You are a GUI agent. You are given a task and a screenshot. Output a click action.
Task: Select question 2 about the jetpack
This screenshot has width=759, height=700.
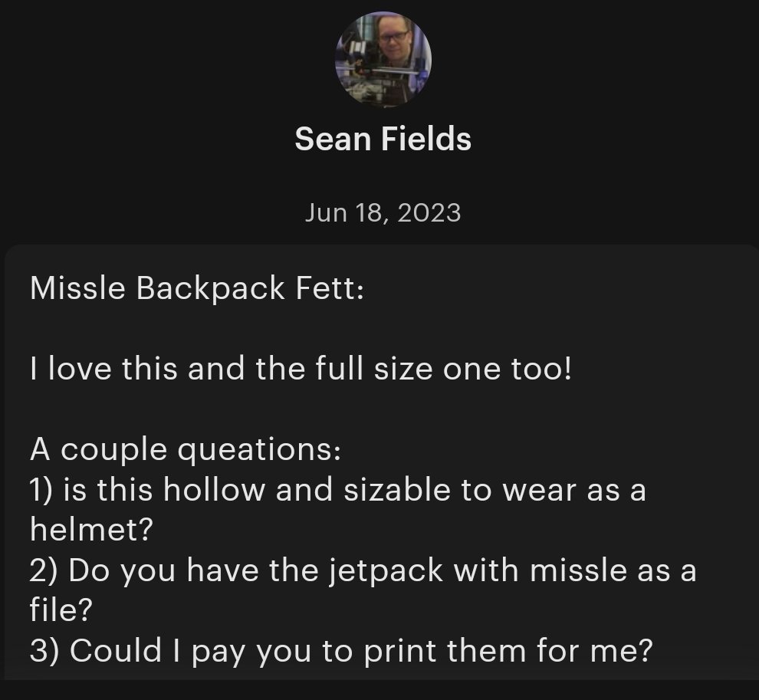tap(363, 590)
